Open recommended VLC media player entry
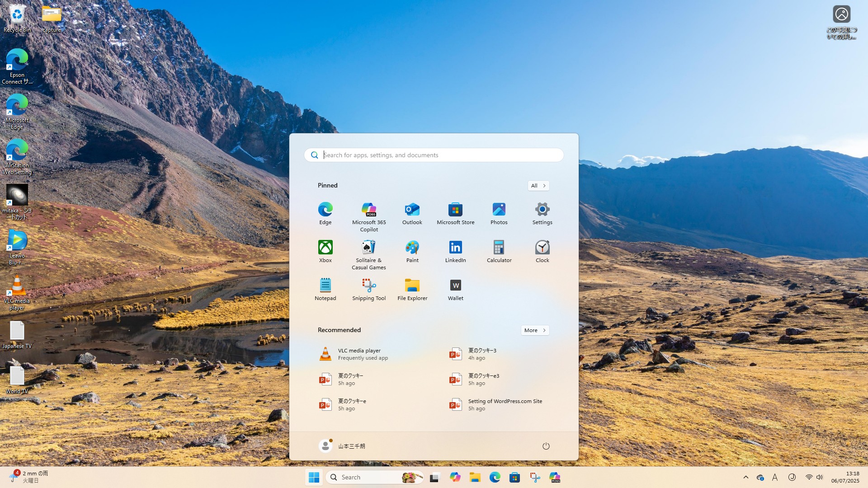 point(368,354)
